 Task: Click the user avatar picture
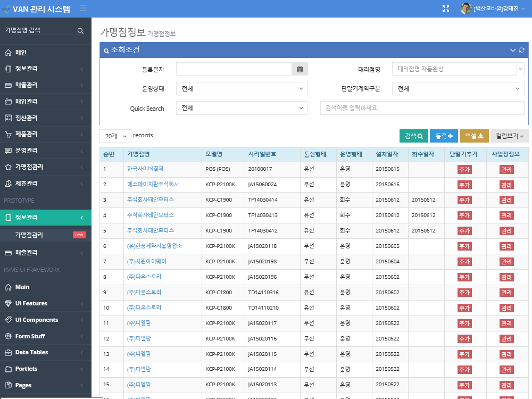point(466,9)
